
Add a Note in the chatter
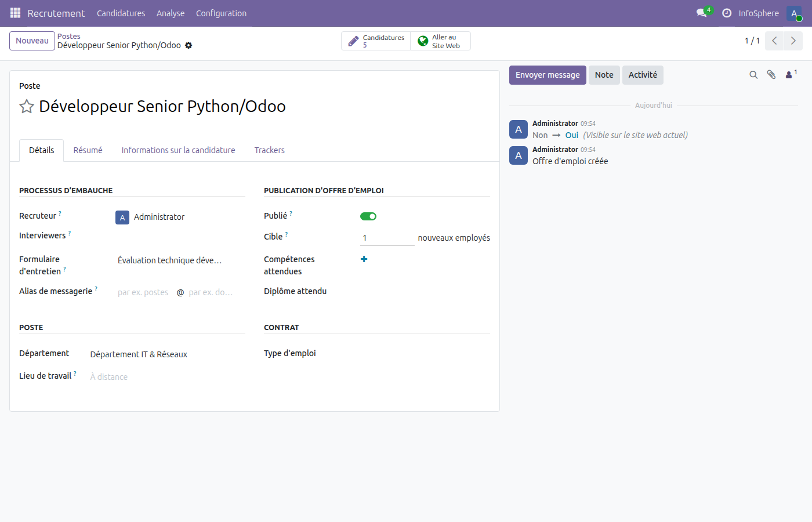pyautogui.click(x=604, y=75)
